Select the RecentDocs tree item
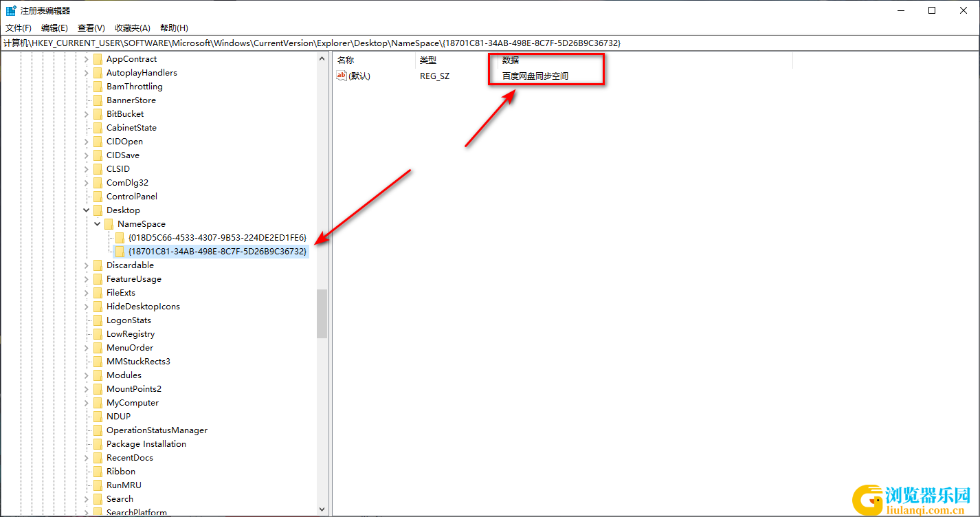980x517 pixels. 130,458
